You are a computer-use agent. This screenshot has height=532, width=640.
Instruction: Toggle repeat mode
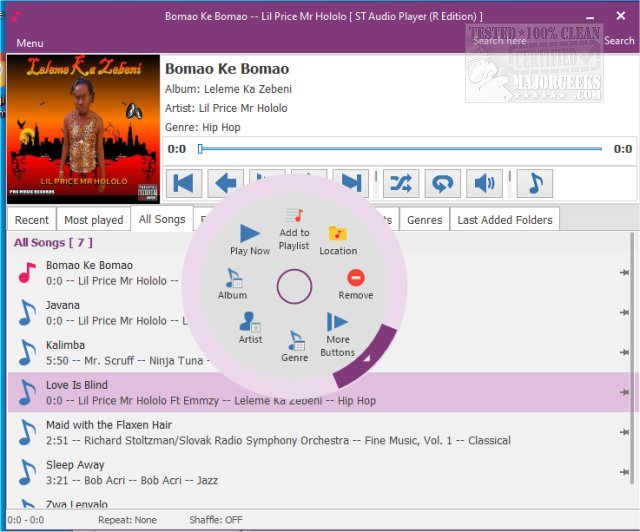click(x=442, y=183)
